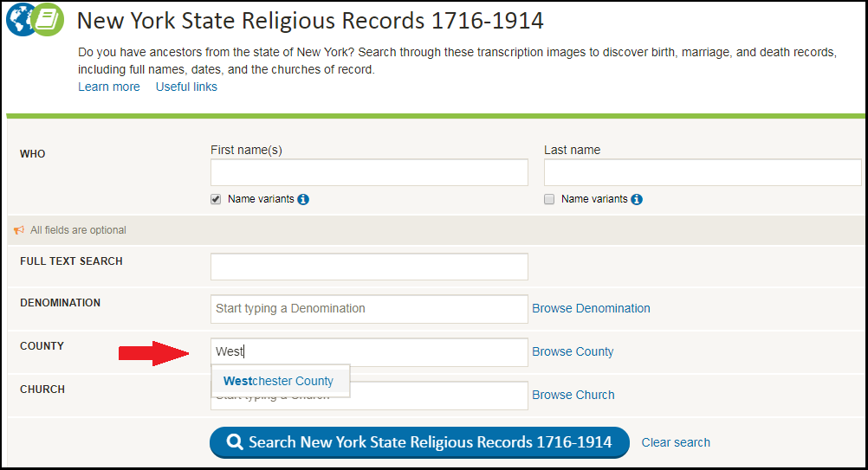Click info icon next to first name variants
Viewport: 868px width, 470px height.
(x=303, y=199)
